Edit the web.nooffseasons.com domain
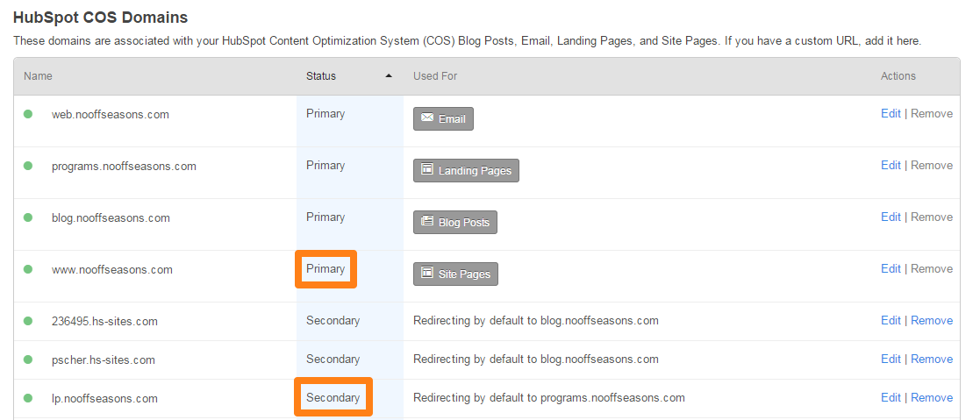 pos(891,113)
